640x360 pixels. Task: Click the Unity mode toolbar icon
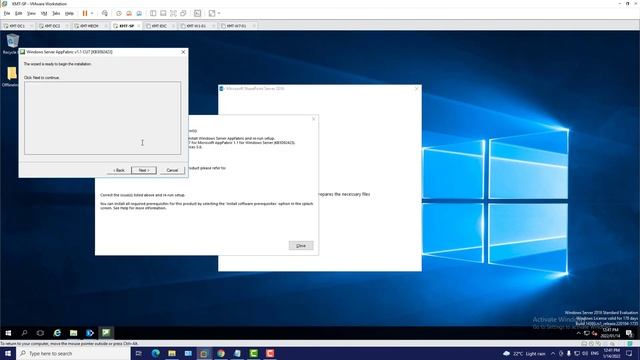tap(183, 13)
